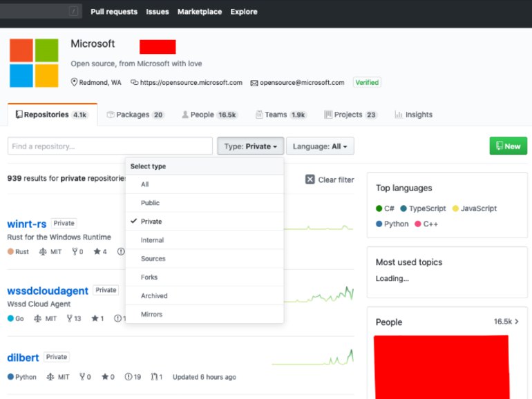
Task: Open the Teams tab
Action: tap(281, 115)
